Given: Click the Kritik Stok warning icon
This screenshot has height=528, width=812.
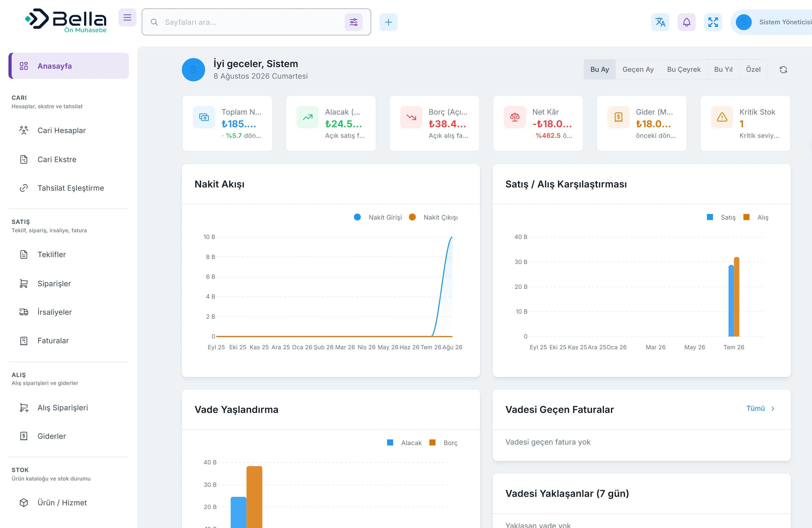Looking at the screenshot, I should click(x=722, y=117).
